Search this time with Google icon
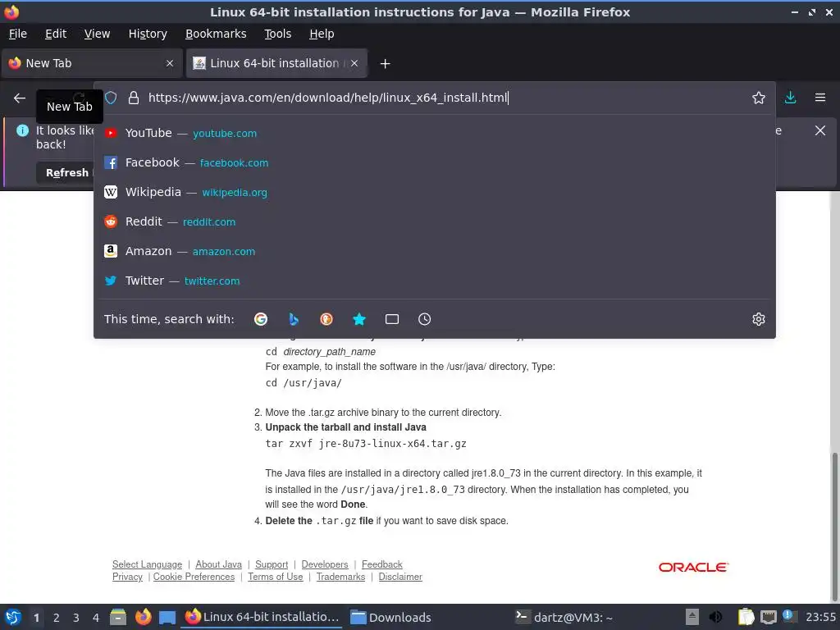 click(x=261, y=319)
